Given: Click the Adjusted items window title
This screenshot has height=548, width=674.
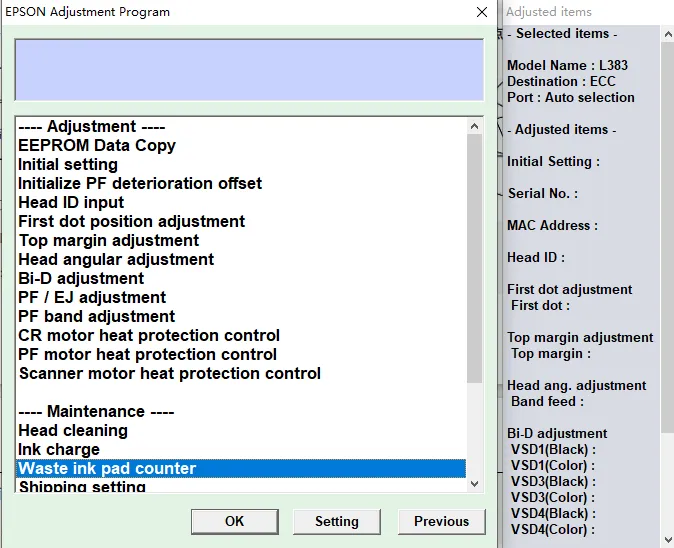Looking at the screenshot, I should tap(549, 12).
